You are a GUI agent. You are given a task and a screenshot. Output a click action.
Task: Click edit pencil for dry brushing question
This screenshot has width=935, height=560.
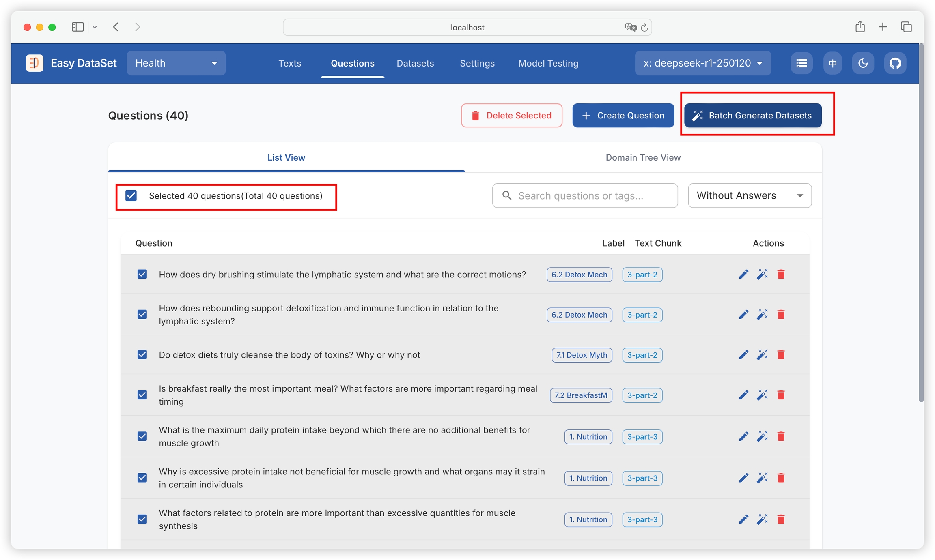point(743,275)
